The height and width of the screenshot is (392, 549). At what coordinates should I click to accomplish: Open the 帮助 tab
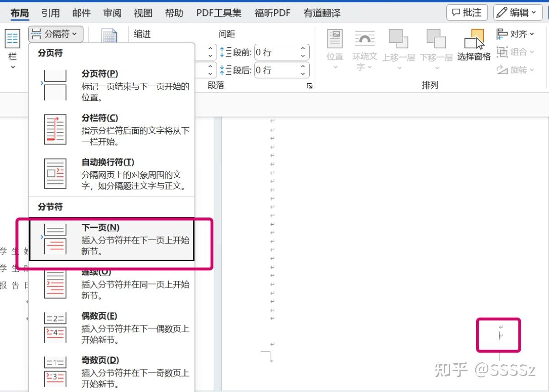pos(174,13)
